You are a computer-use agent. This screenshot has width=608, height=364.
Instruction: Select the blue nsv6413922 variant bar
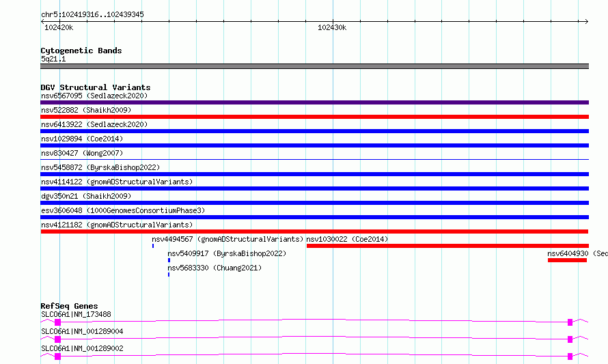click(x=314, y=131)
